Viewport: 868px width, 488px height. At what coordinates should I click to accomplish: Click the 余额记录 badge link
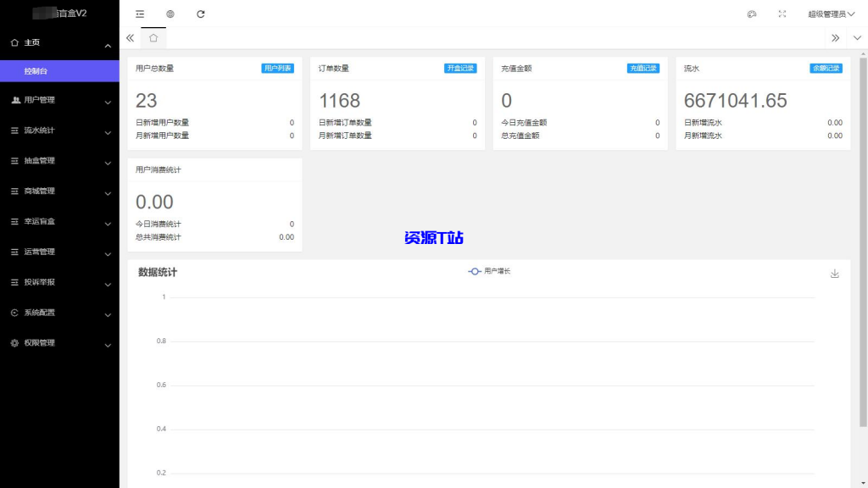826,69
